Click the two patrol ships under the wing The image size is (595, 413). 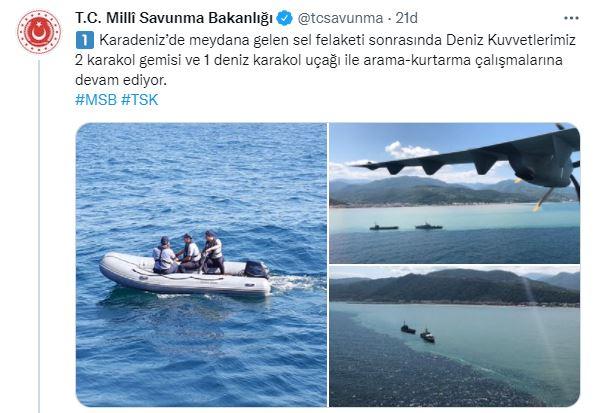(x=406, y=227)
